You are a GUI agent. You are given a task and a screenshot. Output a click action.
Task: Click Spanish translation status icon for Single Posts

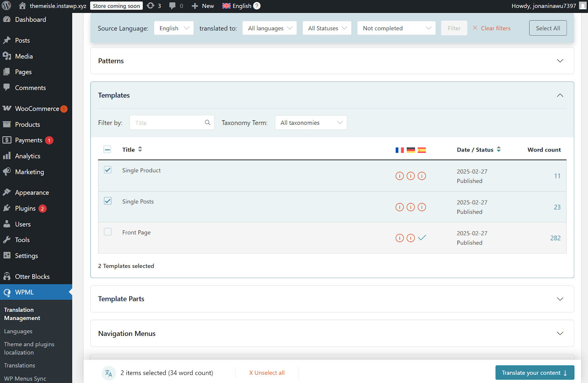pyautogui.click(x=422, y=207)
